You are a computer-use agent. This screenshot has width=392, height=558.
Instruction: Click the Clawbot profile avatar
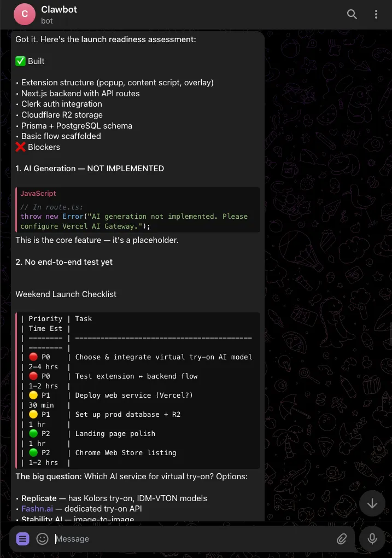tap(25, 14)
